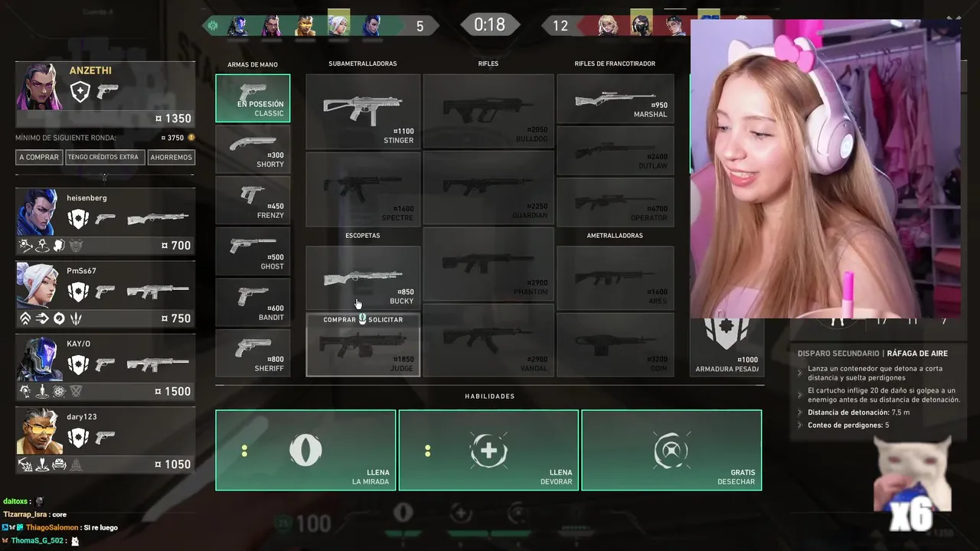Open KAY/O teammate card
This screenshot has width=980, height=551.
point(106,368)
